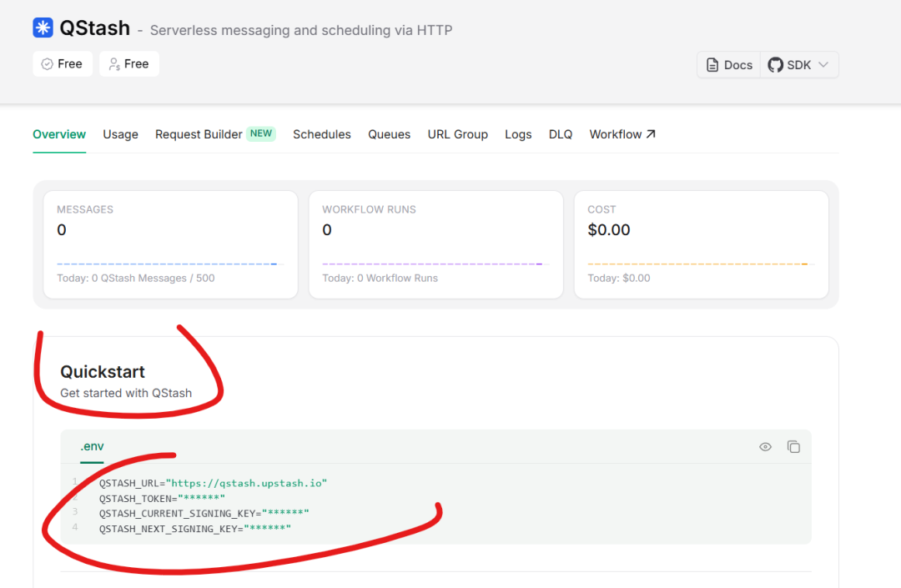Click 'Get started with QStash' text
Screen dimensions: 901x588
126,394
